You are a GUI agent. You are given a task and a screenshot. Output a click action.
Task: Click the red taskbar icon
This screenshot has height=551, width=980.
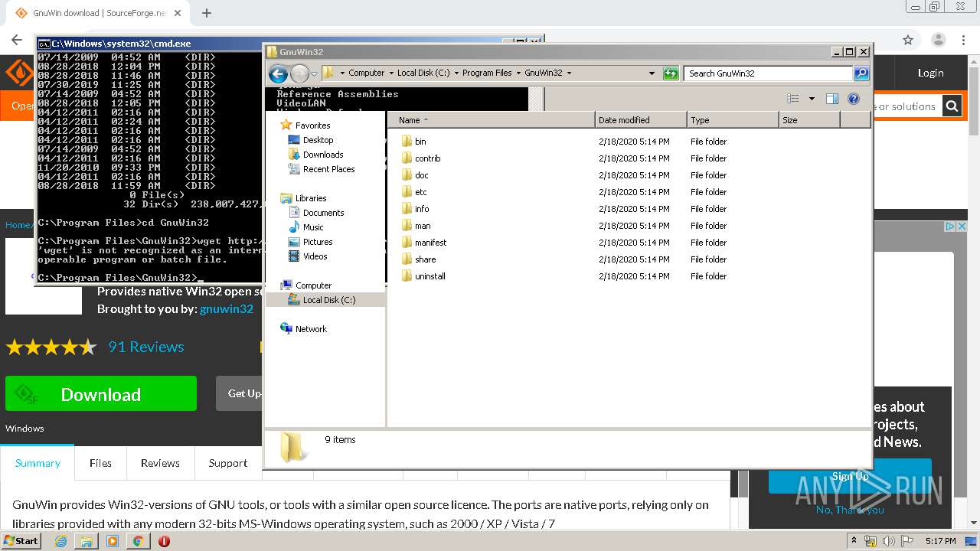[164, 541]
